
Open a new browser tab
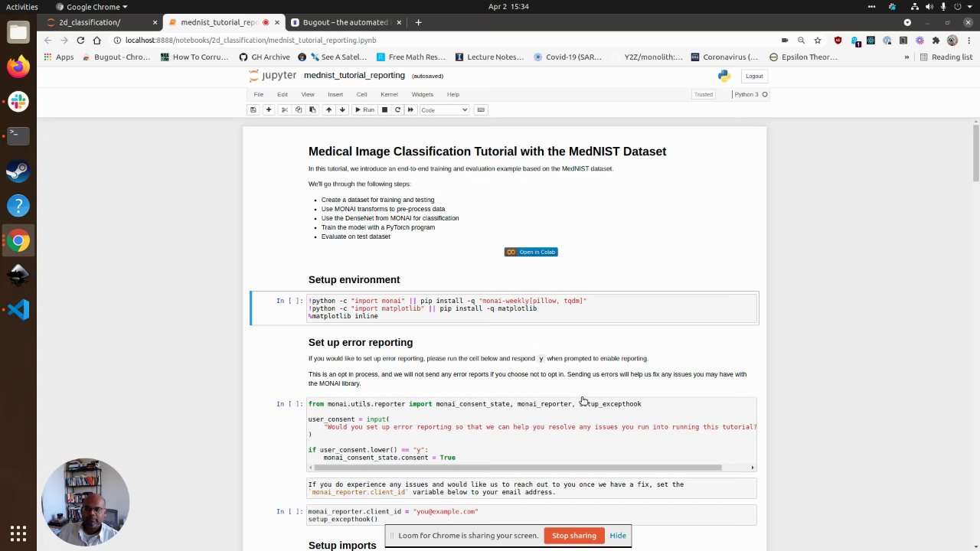418,22
